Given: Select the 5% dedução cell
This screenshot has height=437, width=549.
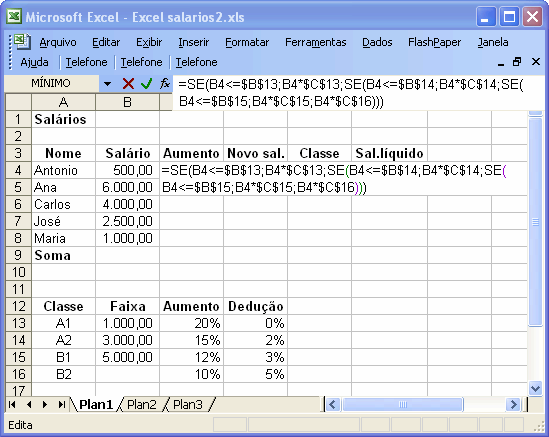Looking at the screenshot, I should pyautogui.click(x=255, y=374).
